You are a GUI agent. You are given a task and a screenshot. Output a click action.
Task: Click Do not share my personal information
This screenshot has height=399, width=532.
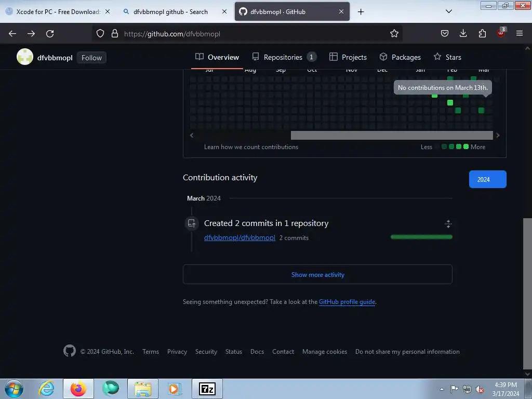tap(407, 352)
